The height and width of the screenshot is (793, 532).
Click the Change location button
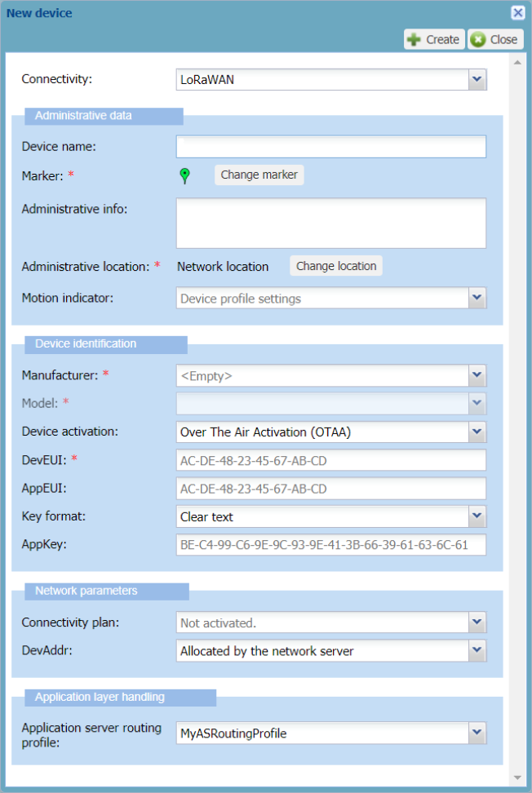click(336, 266)
